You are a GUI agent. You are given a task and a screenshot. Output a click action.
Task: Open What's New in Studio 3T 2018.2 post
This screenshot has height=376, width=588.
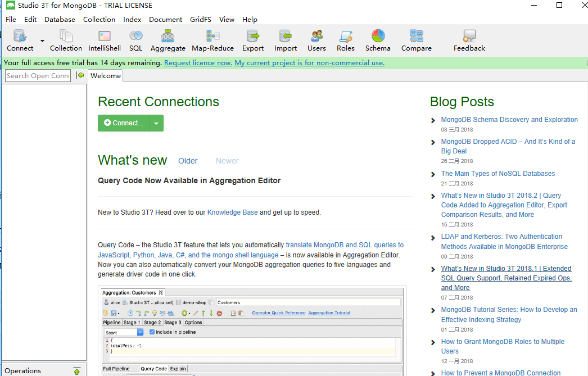point(504,205)
